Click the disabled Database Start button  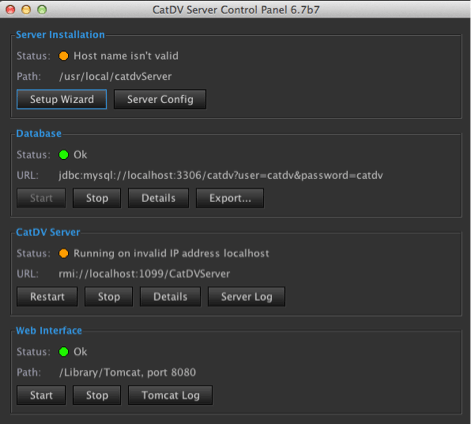tap(41, 198)
